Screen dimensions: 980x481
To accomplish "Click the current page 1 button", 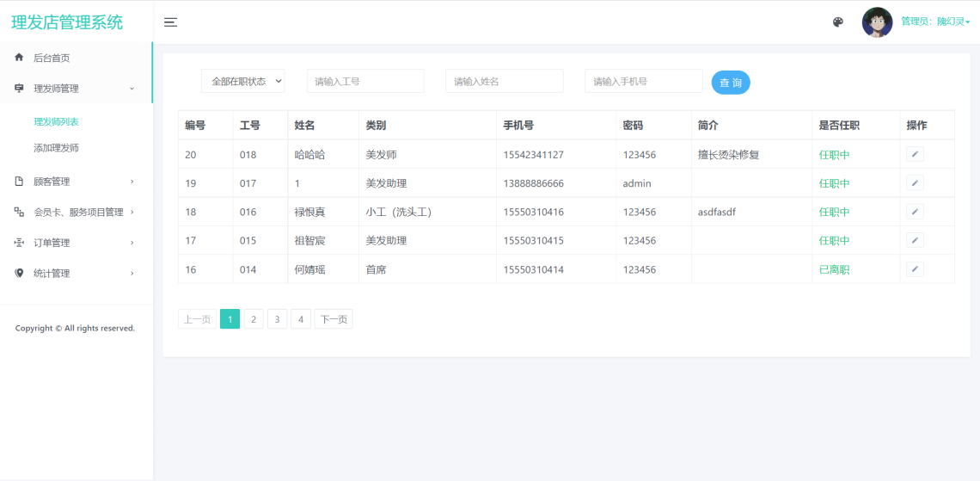I will (x=230, y=319).
